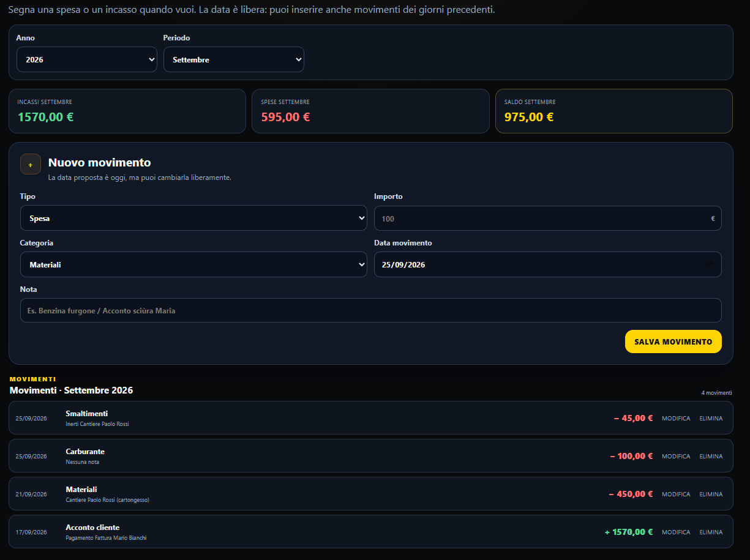Select the note "Cantiere Paolo Rossi (cartongesso)"

coord(107,500)
